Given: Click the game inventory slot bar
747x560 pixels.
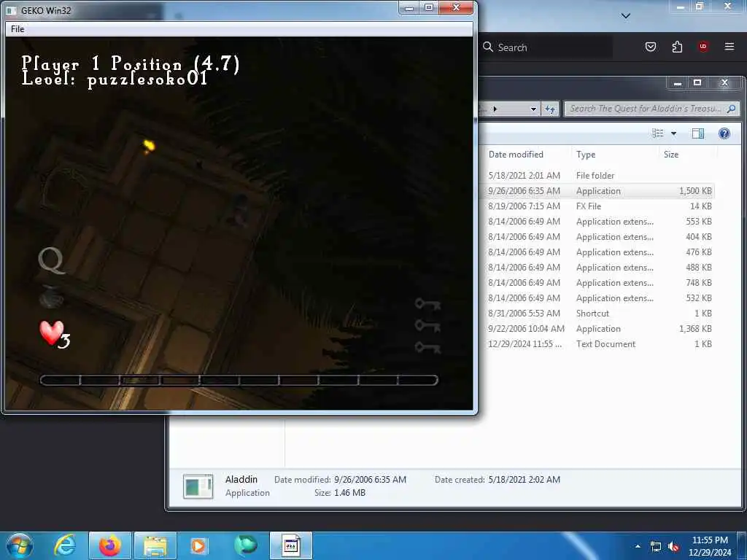Looking at the screenshot, I should coord(239,380).
